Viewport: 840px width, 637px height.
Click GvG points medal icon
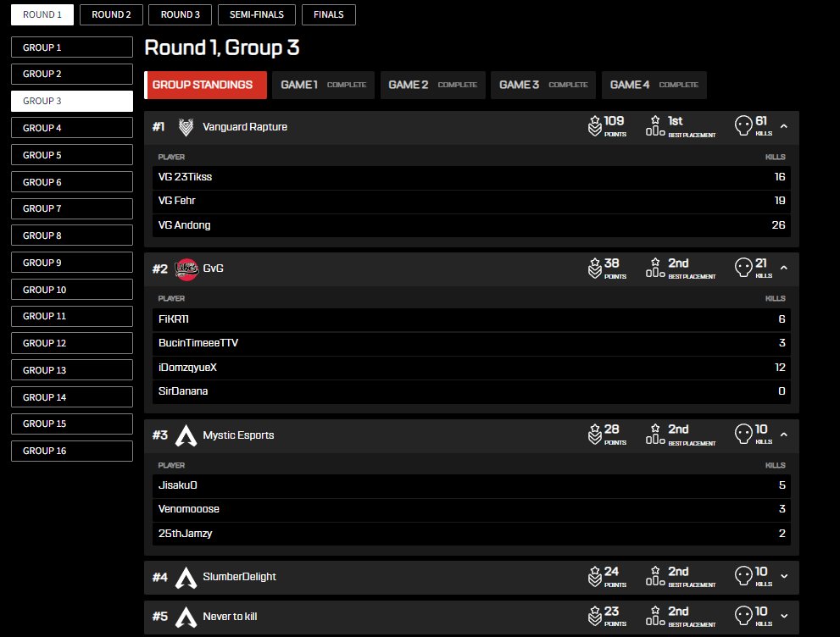[x=595, y=269]
